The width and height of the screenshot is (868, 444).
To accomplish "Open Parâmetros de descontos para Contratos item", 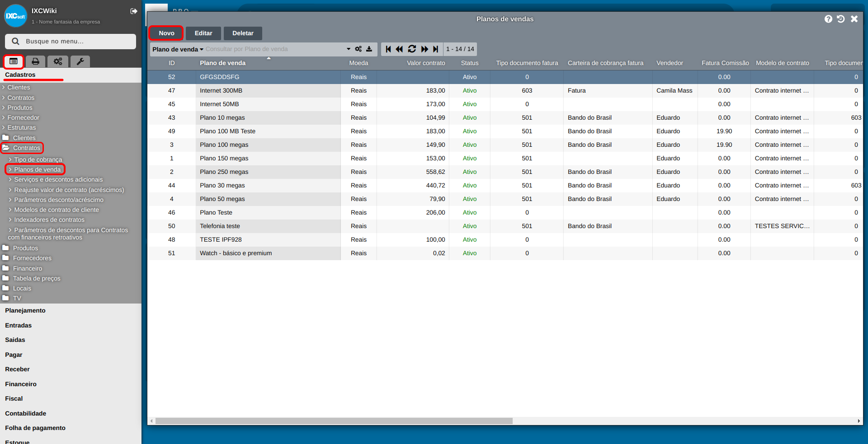I will coord(68,234).
